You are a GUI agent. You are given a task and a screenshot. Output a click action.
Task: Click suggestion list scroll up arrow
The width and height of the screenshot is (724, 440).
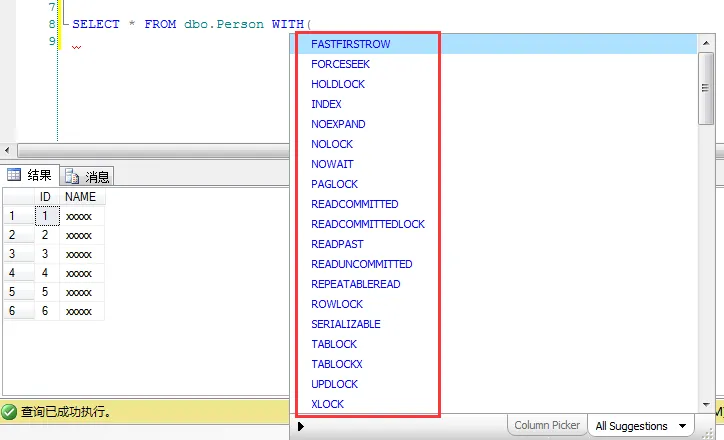point(706,43)
